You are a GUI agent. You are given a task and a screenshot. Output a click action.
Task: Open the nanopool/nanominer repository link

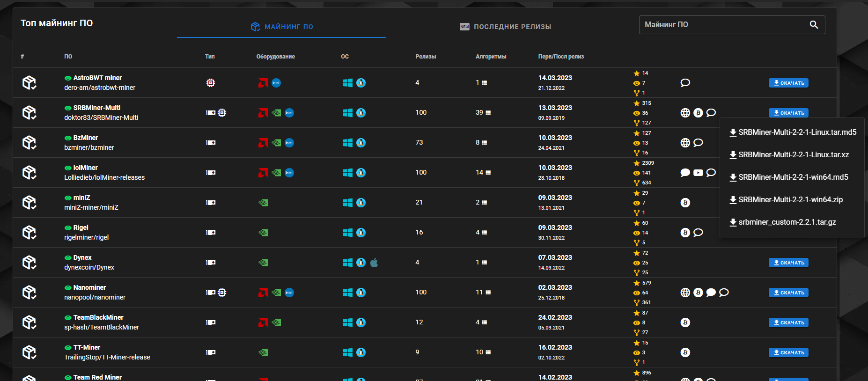[x=95, y=297]
